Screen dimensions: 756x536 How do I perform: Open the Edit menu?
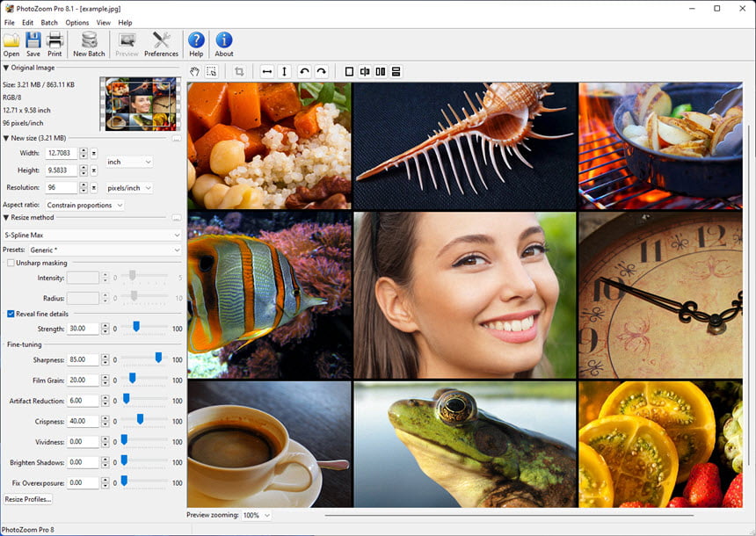(27, 23)
